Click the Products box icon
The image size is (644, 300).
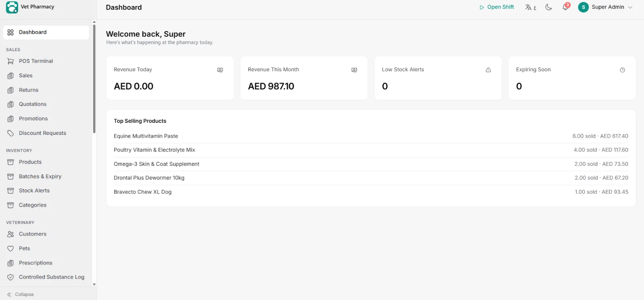[x=10, y=162]
